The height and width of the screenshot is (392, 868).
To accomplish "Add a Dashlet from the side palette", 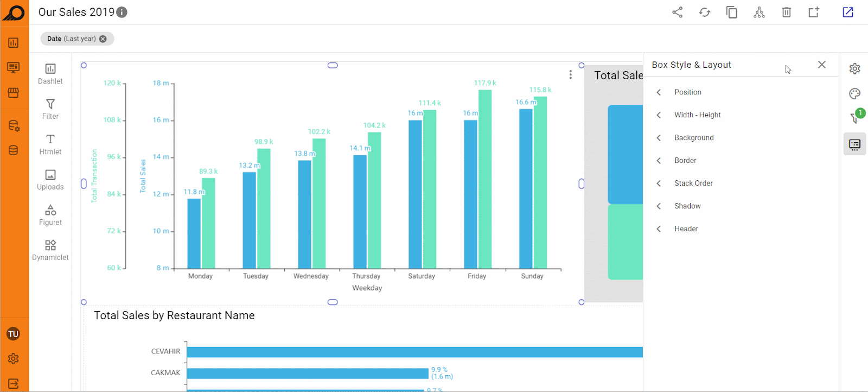I will pos(50,73).
